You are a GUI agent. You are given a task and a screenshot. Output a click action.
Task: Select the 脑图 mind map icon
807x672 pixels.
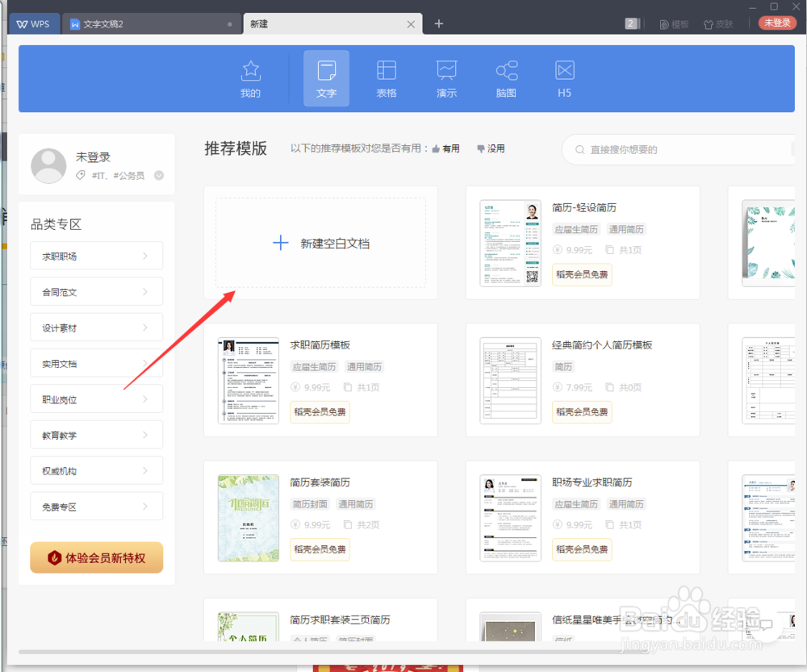click(507, 79)
